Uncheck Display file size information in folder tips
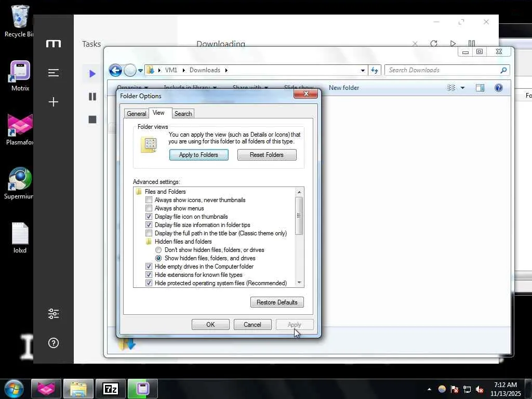Screen dimensions: 532x399 pyautogui.click(x=149, y=224)
